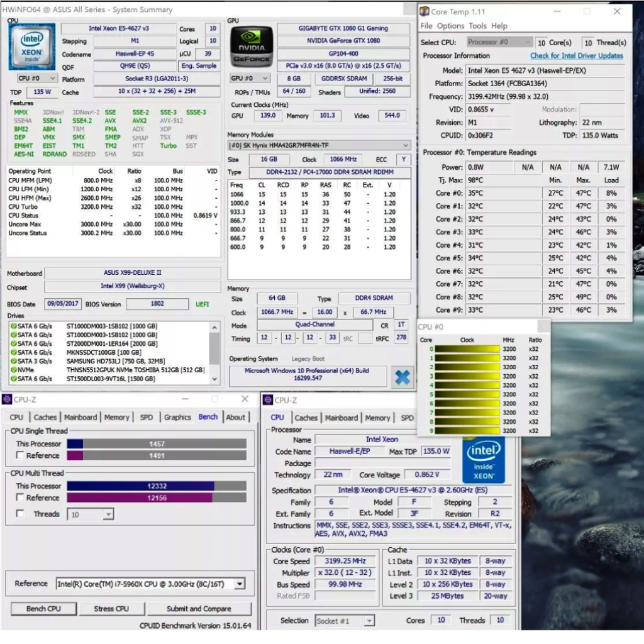This screenshot has width=644, height=644.
Task: Open the Processor #0 dropdown in Core Temp
Action: (x=499, y=42)
